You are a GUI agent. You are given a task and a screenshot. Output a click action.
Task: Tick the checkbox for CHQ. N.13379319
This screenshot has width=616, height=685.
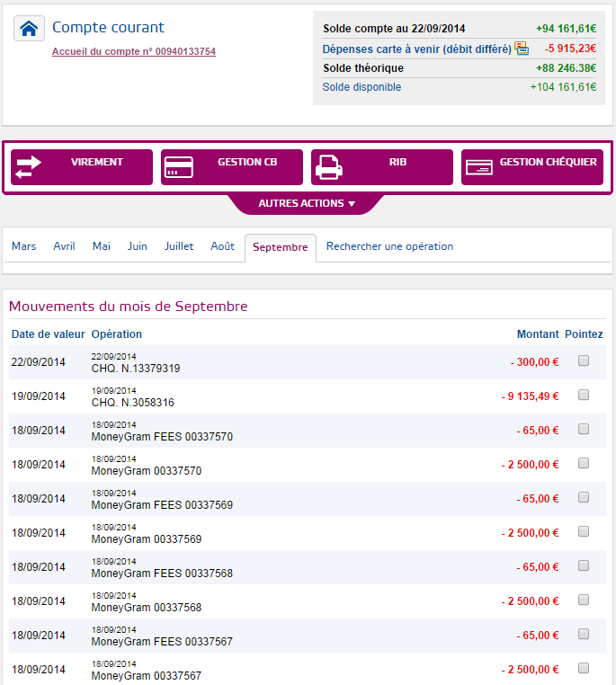pyautogui.click(x=584, y=360)
